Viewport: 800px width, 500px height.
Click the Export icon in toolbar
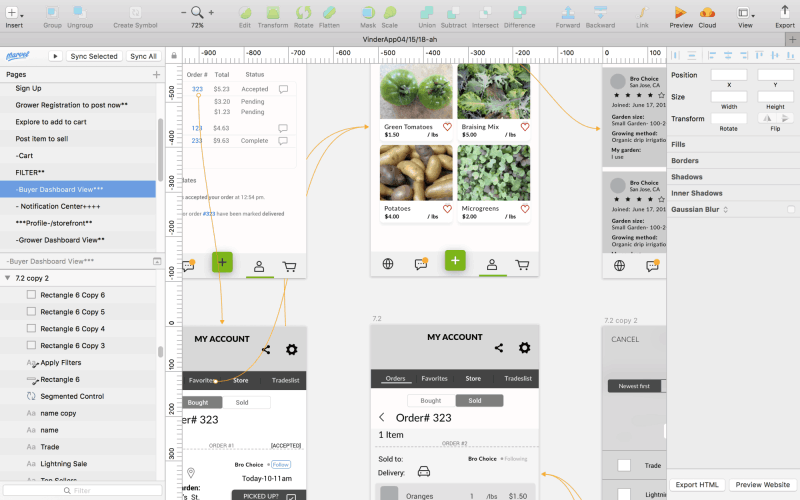784,13
